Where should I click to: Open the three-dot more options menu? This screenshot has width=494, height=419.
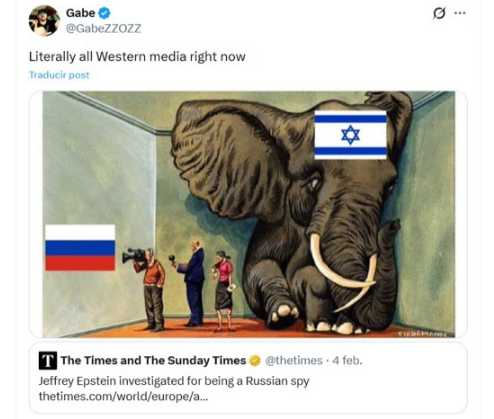coord(460,13)
